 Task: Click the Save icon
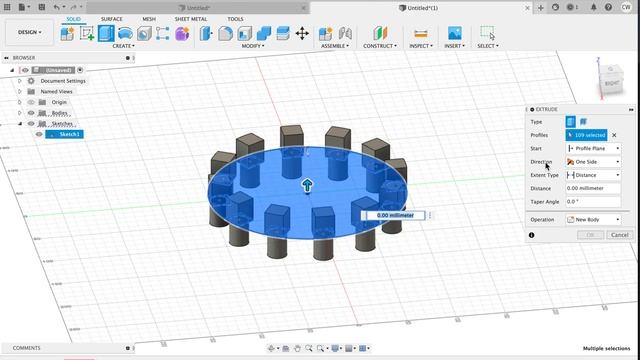41,7
